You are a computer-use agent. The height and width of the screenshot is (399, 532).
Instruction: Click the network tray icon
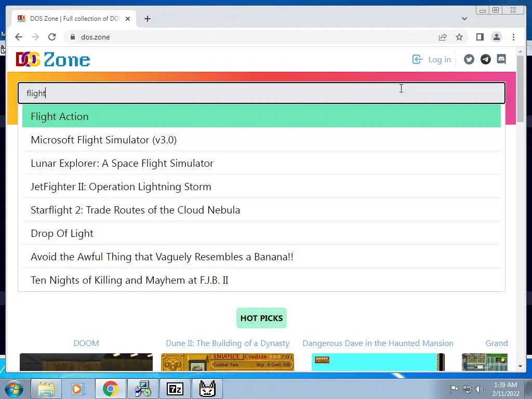pyautogui.click(x=467, y=389)
